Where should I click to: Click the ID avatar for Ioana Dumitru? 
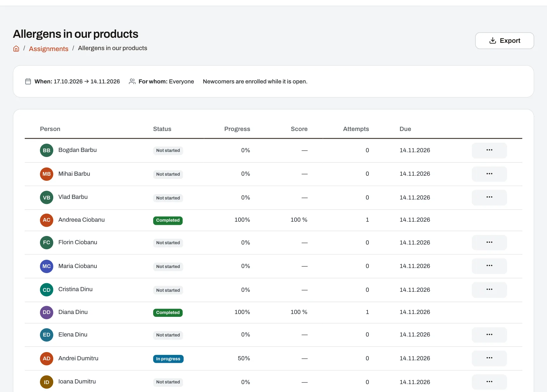47,382
